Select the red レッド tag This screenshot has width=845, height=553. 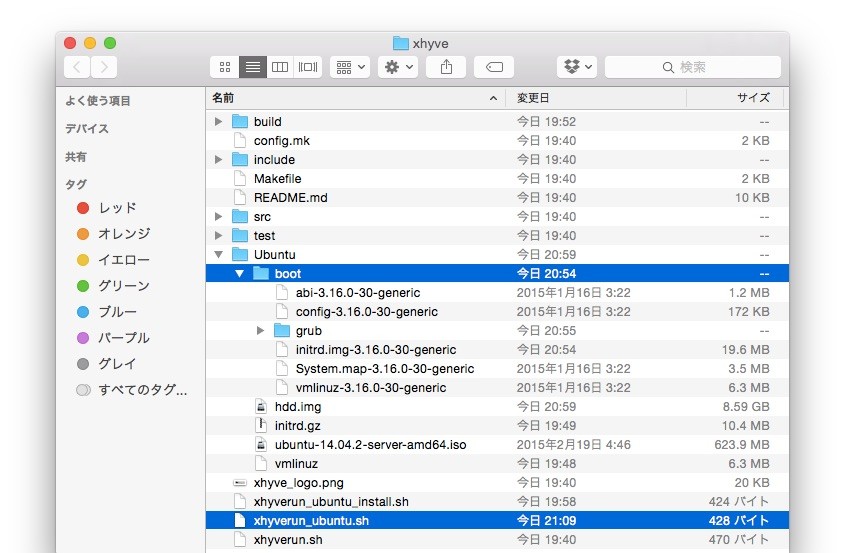click(107, 208)
